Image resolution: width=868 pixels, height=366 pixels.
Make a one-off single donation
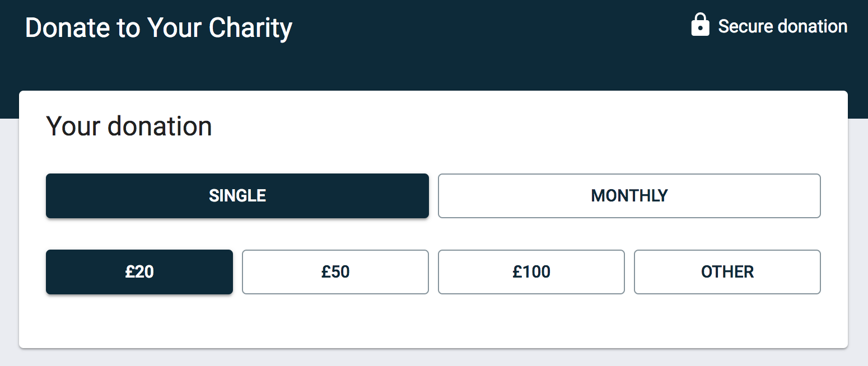click(x=237, y=196)
